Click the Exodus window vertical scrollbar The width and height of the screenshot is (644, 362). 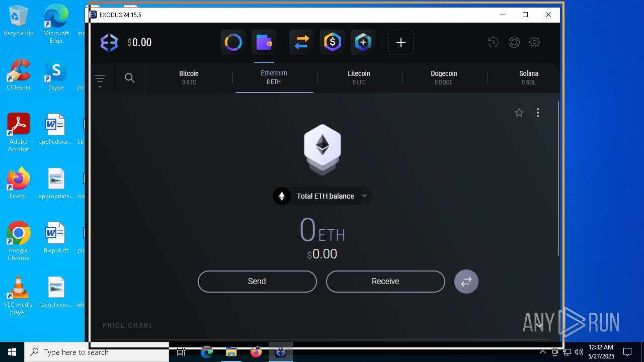[558, 178]
